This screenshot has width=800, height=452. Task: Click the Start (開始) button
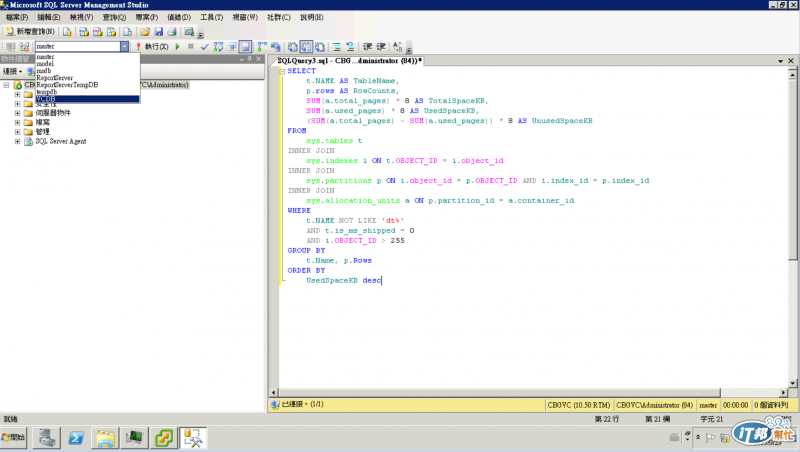tap(13, 438)
